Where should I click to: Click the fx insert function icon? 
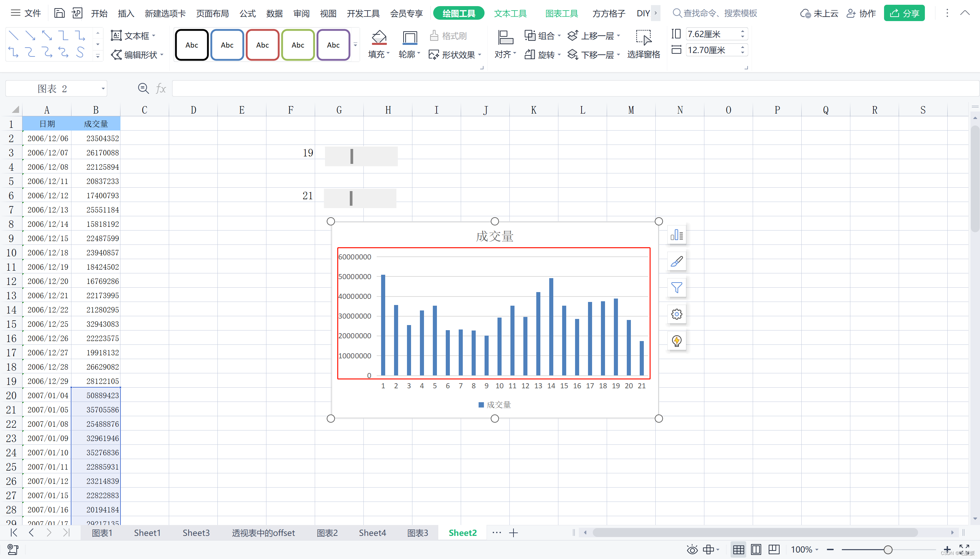point(161,89)
